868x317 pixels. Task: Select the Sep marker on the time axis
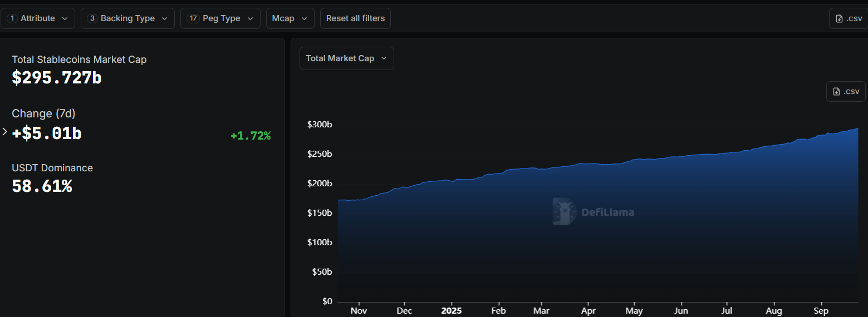coord(821,310)
